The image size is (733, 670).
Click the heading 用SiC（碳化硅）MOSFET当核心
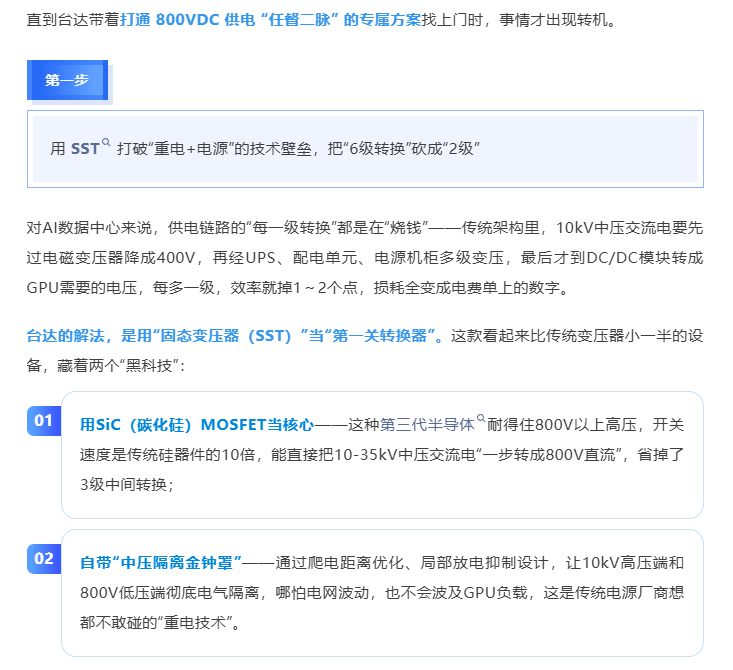click(197, 424)
